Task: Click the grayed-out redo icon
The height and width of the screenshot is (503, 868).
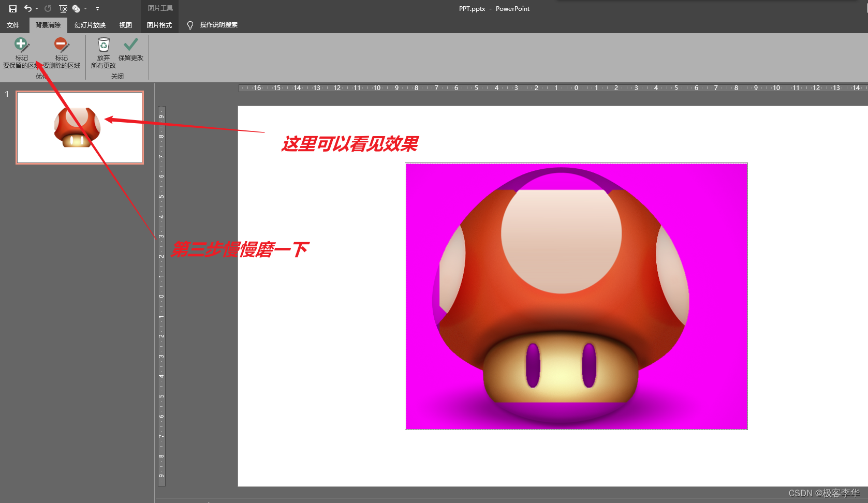Action: point(48,9)
